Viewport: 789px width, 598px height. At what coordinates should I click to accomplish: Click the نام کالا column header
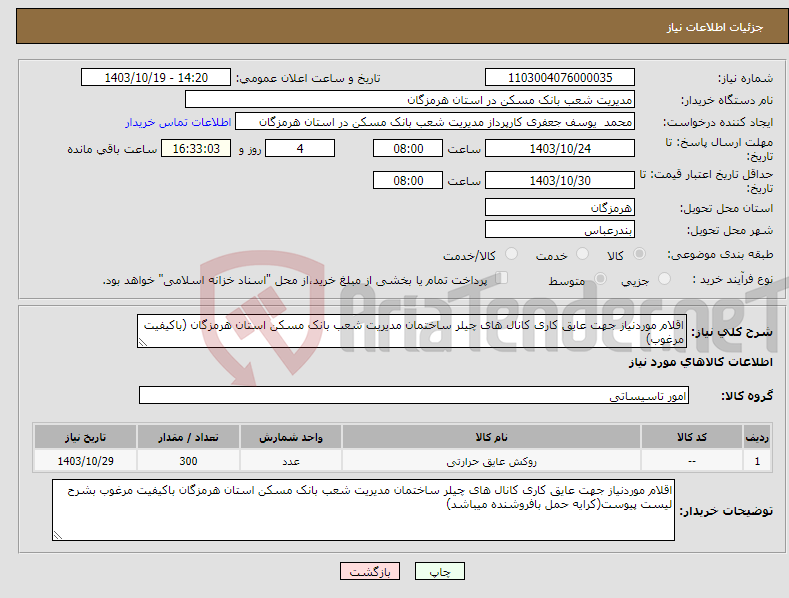(x=491, y=437)
